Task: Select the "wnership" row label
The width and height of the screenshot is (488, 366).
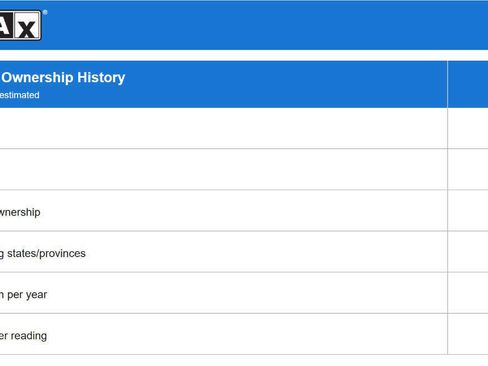Action: 20,212
